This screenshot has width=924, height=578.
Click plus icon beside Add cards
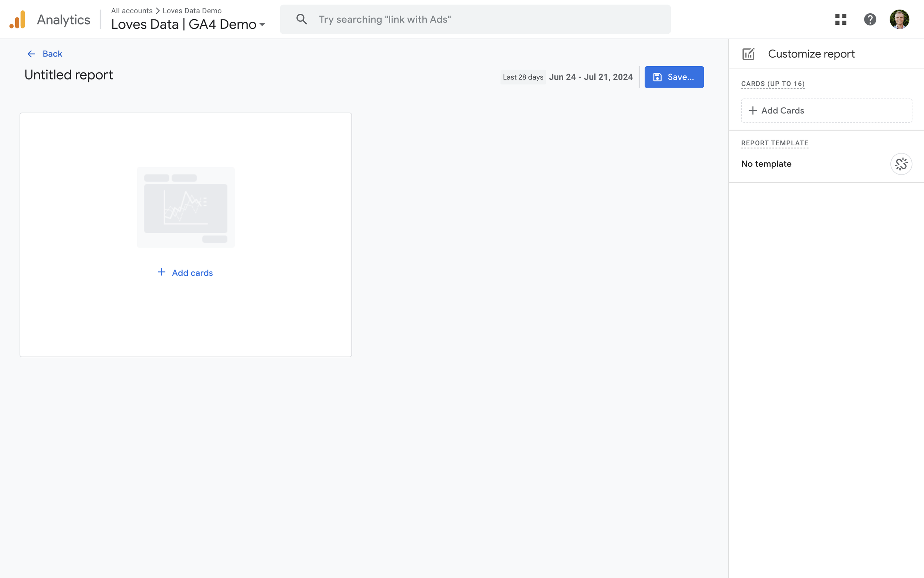coord(162,272)
